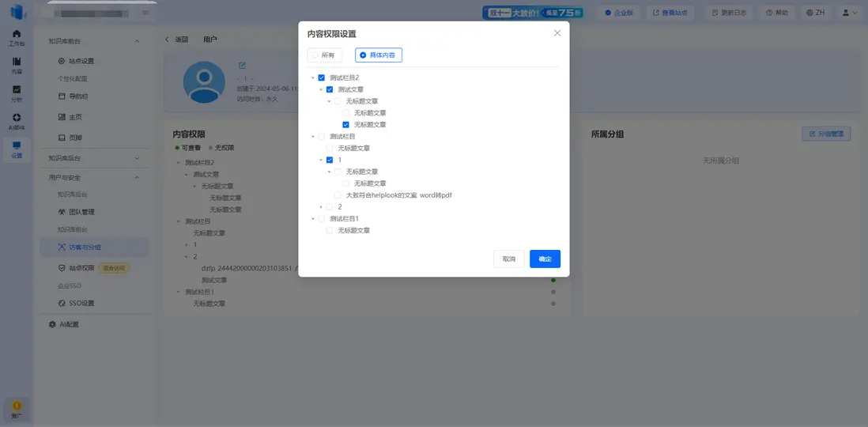Go back via the 返回 link
Image resolution: width=868 pixels, height=427 pixels.
[x=182, y=40]
